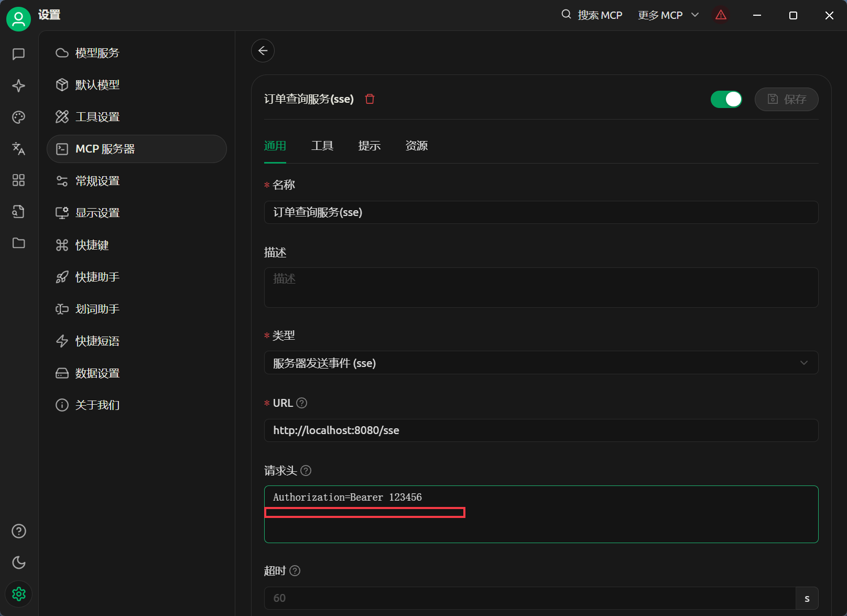This screenshot has width=847, height=616.
Task: Click the back arrow button
Action: pyautogui.click(x=263, y=51)
